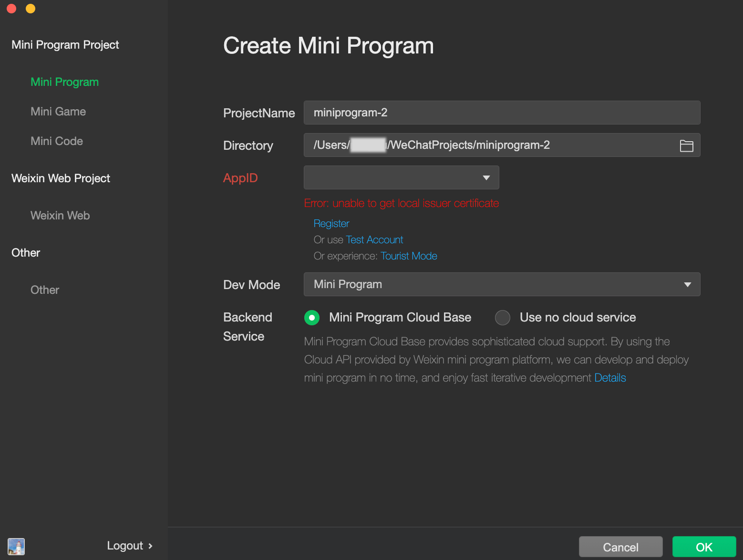Click the Mini Program Project heading
Image resolution: width=743 pixels, height=560 pixels.
pyautogui.click(x=65, y=45)
